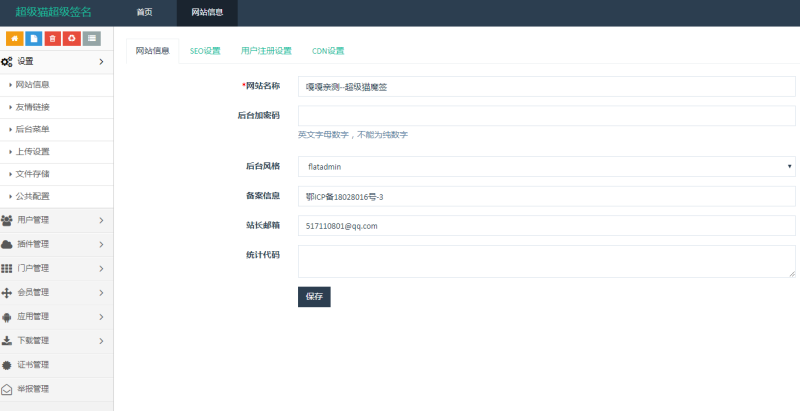Click the grid icon beside 门户管理
Image resolution: width=800 pixels, height=411 pixels.
point(7,268)
